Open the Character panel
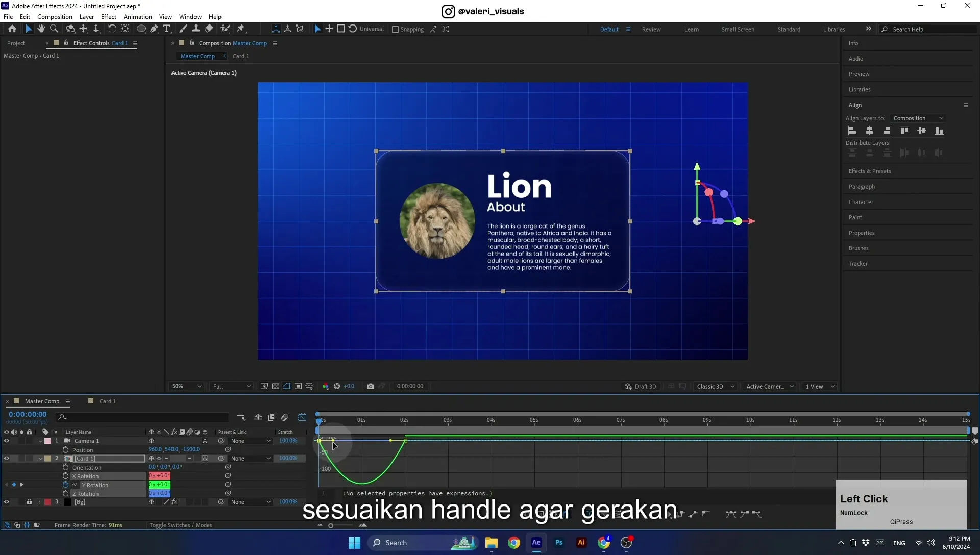The image size is (980, 555). (861, 202)
